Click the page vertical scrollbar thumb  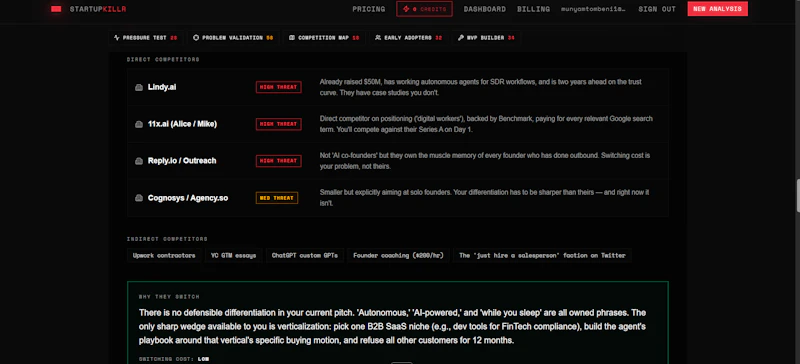798,195
